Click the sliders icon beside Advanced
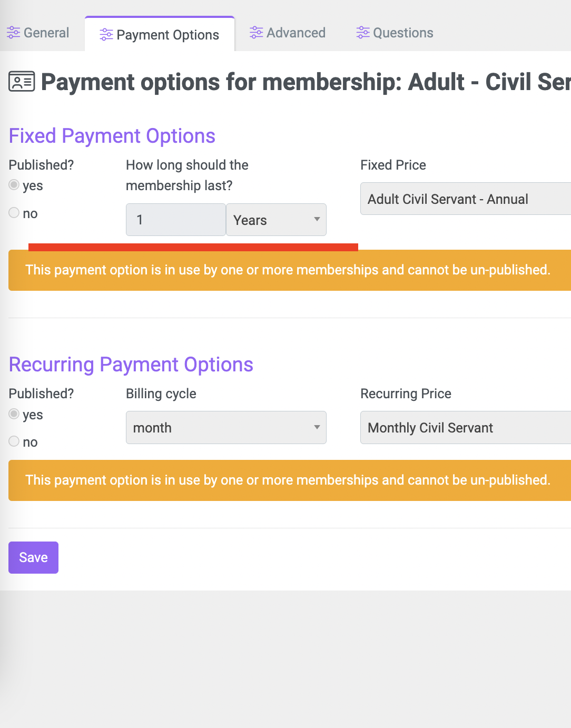Image resolution: width=571 pixels, height=728 pixels. pyautogui.click(x=257, y=33)
